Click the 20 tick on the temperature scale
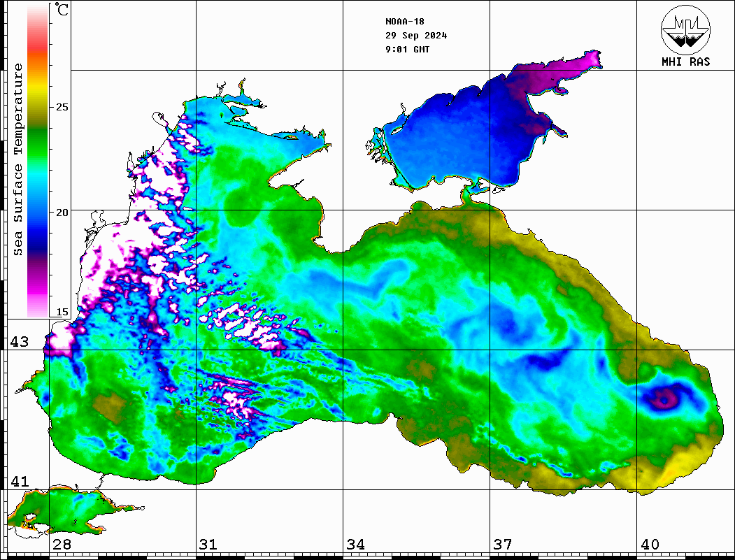The image size is (735, 560). coord(62,213)
